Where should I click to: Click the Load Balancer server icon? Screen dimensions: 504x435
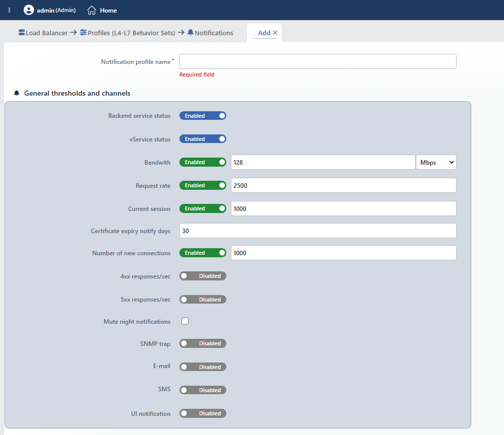pos(22,32)
